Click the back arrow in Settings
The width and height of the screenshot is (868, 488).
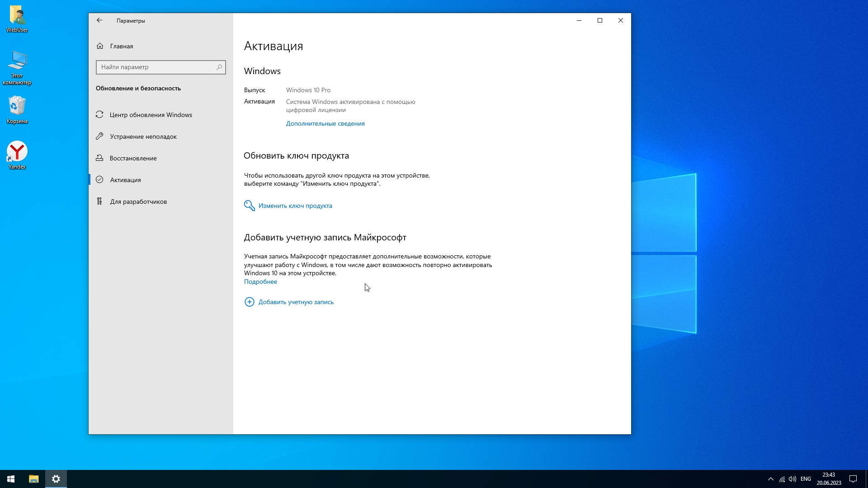(x=99, y=20)
